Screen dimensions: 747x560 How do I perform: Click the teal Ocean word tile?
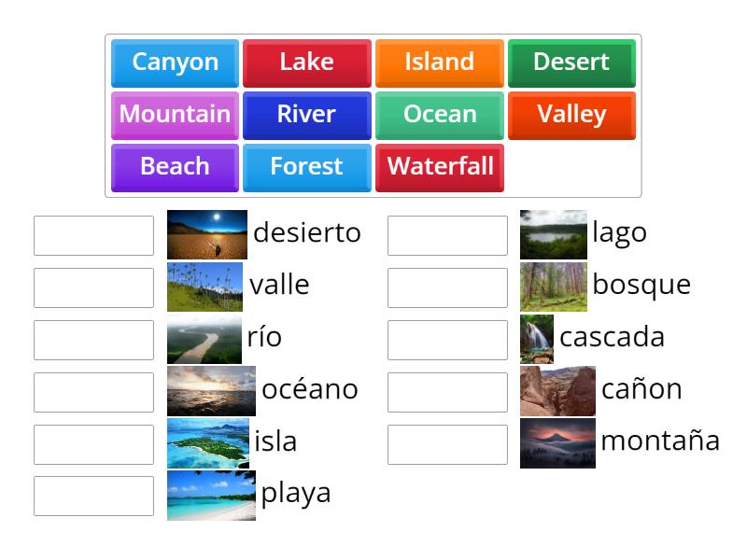(439, 115)
